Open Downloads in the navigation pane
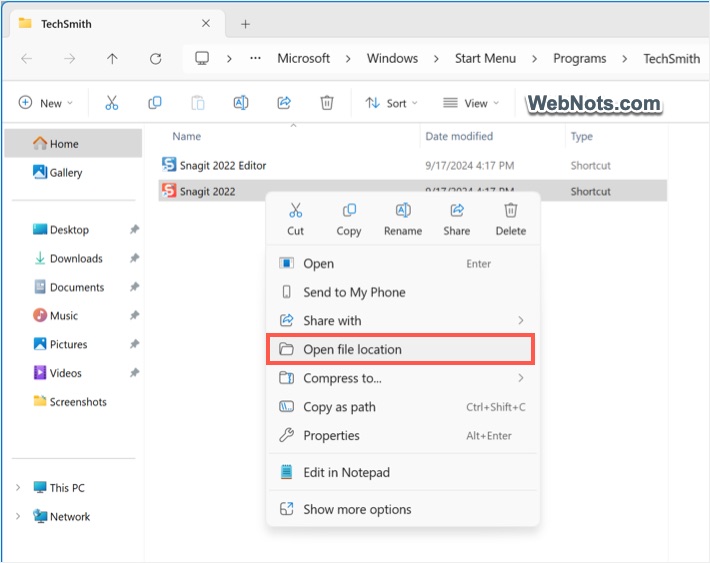Viewport: 710px width, 563px height. pyautogui.click(x=76, y=258)
